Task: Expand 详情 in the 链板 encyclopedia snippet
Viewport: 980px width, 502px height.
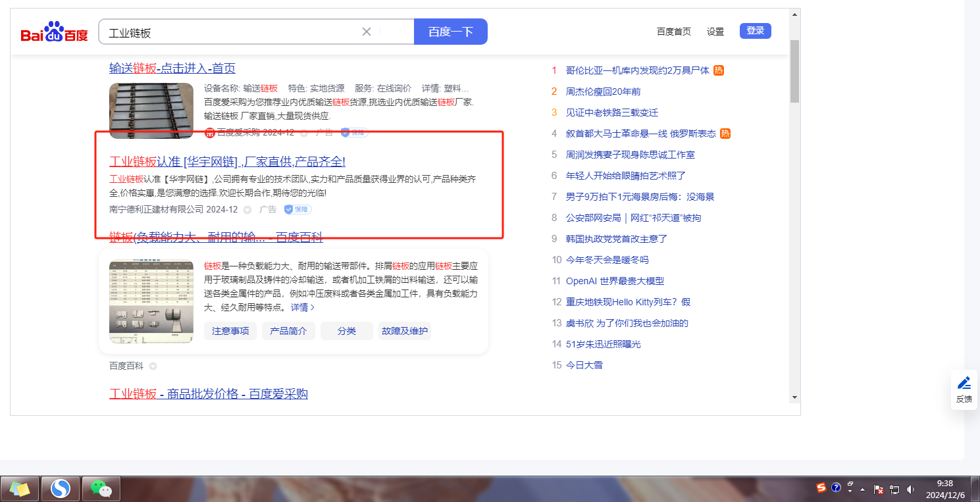Action: point(303,307)
